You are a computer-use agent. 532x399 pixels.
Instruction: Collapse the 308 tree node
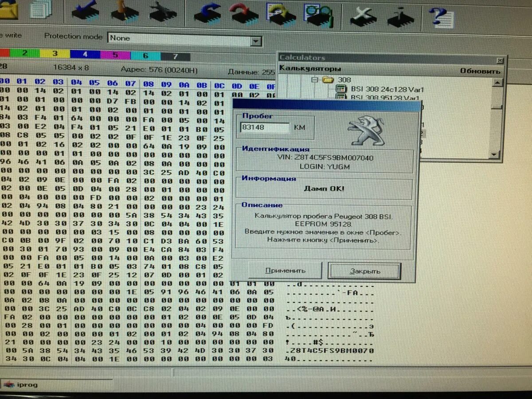(x=315, y=80)
